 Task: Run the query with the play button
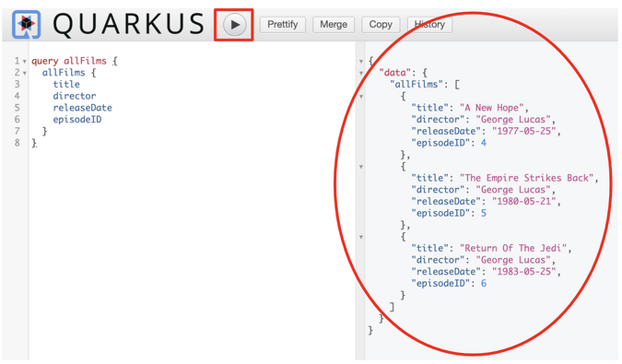(x=234, y=25)
